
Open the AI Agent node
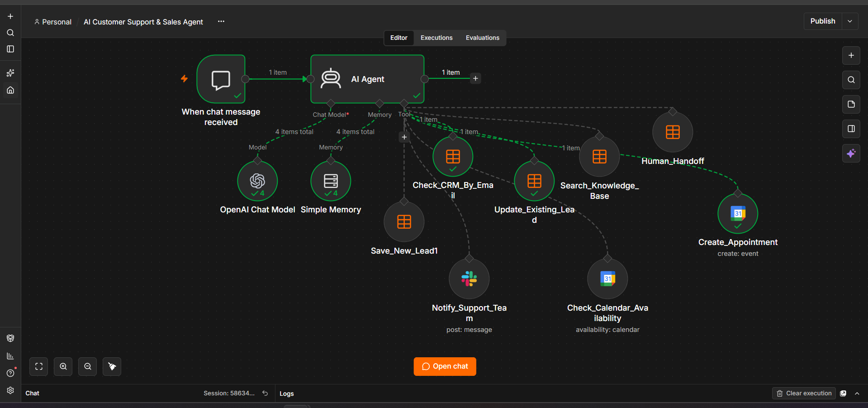[367, 79]
